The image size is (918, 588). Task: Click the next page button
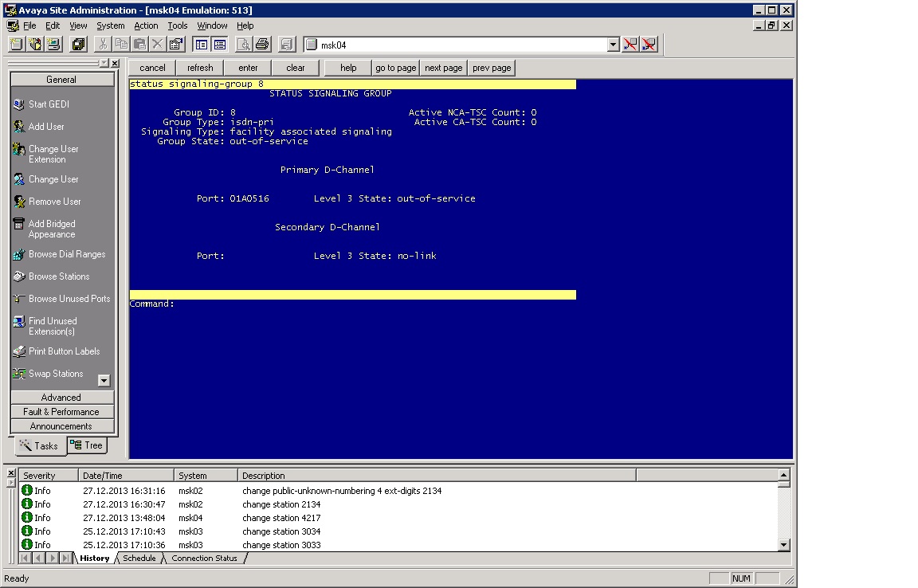(444, 68)
